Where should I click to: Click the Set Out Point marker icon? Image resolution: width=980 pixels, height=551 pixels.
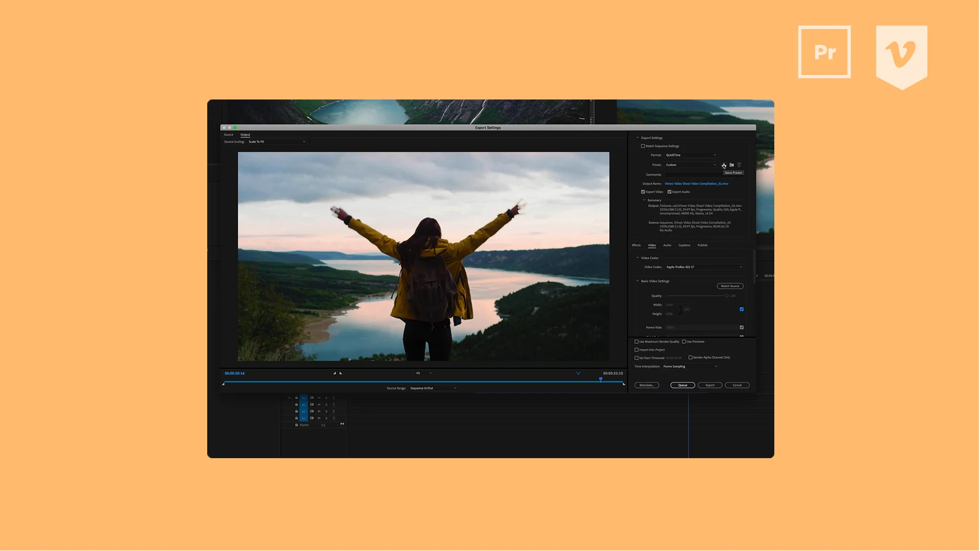click(341, 373)
